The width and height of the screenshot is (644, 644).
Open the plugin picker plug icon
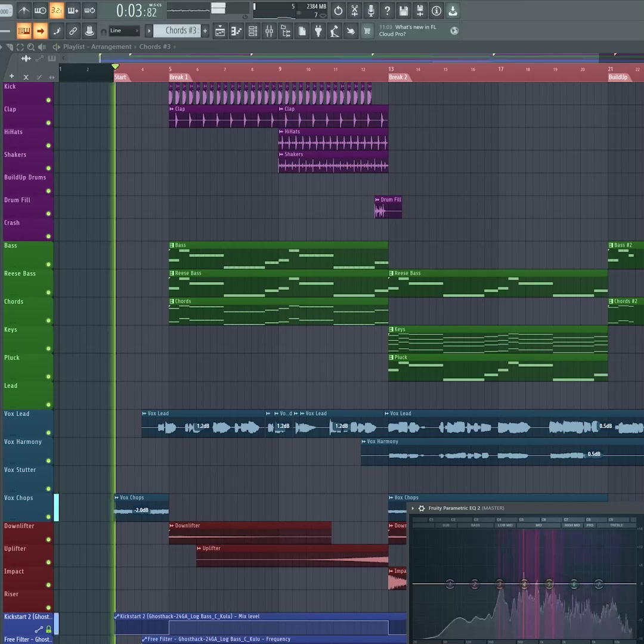(318, 31)
